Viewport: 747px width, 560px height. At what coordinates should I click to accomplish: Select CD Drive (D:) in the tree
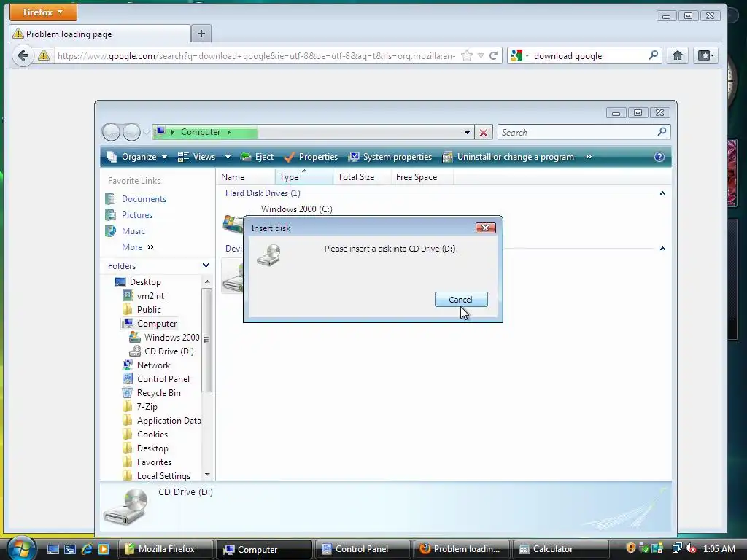click(x=162, y=351)
